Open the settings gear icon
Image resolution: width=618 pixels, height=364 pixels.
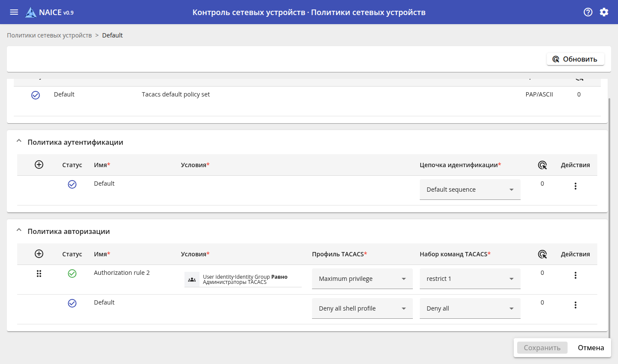[x=604, y=12]
